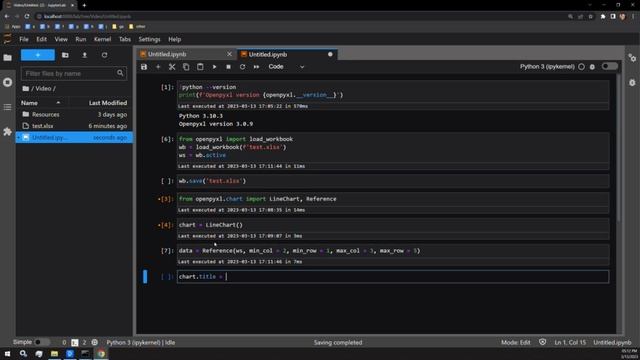Viewport: 640px width, 360px height.
Task: Select the test.xlsx file
Action: tap(74, 126)
